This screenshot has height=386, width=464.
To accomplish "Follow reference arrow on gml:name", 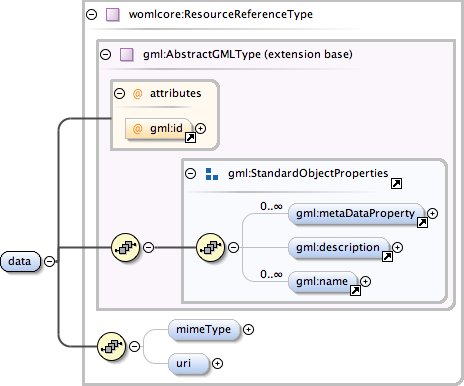I will [x=355, y=290].
